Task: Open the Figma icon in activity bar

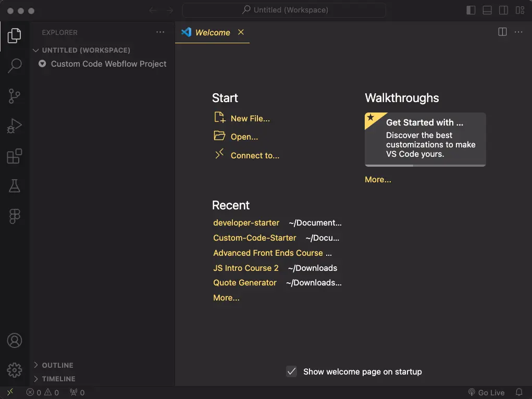Action: click(x=14, y=216)
